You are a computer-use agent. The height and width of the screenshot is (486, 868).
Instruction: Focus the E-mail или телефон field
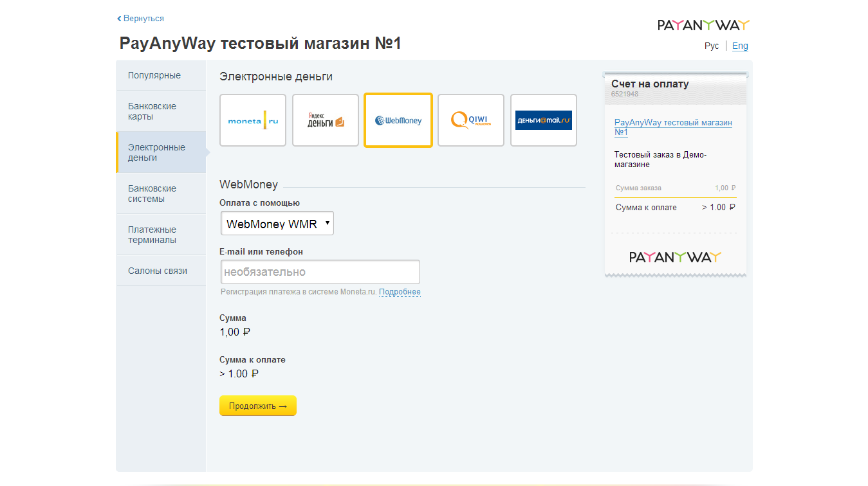tap(320, 272)
